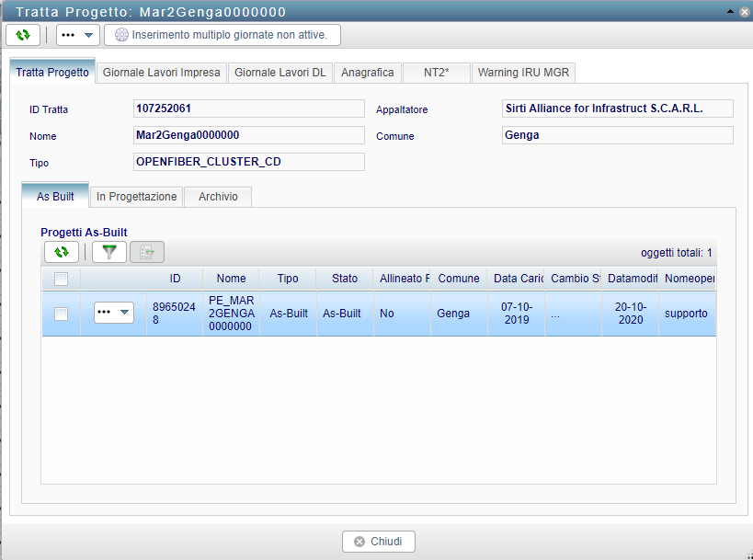
Task: Click the ID Tratta field with 107252061
Action: 248,109
